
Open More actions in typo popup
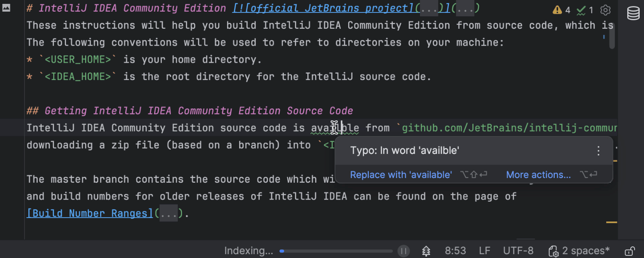[538, 175]
